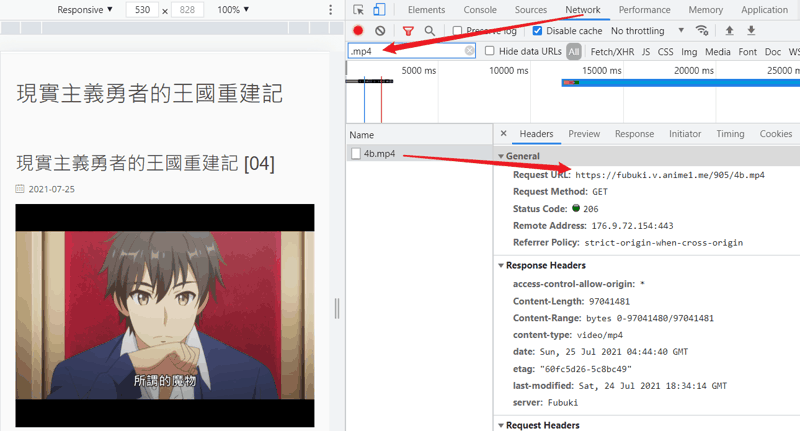Image resolution: width=800 pixels, height=431 pixels.
Task: Filter by All request types
Action: (x=574, y=52)
